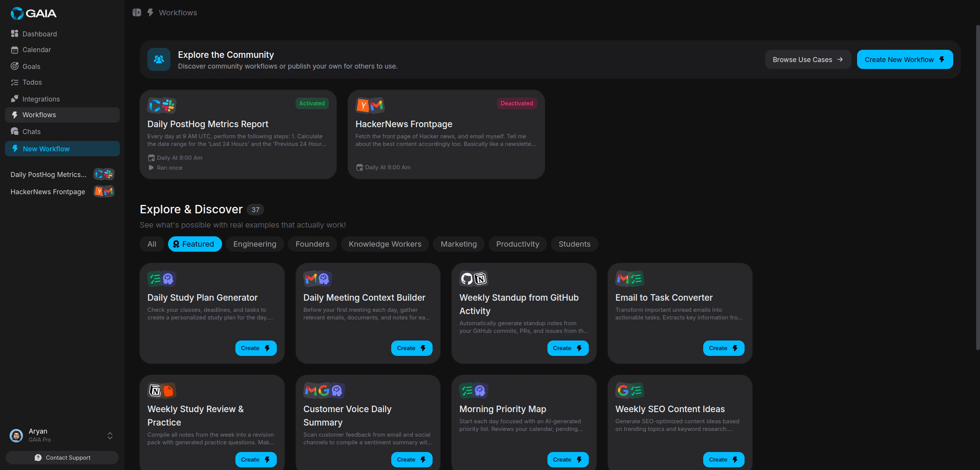Click the Slack icon on Daily PostHog Metrics Report
The width and height of the screenshot is (980, 470).
[x=168, y=105]
